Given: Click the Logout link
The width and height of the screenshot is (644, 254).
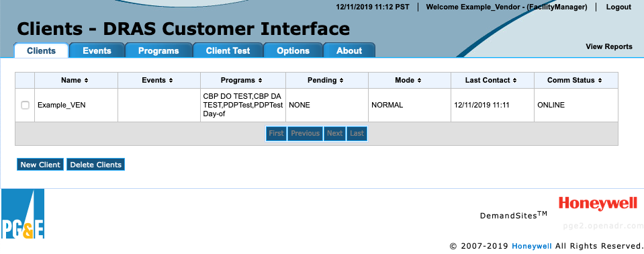Looking at the screenshot, I should coord(618,7).
